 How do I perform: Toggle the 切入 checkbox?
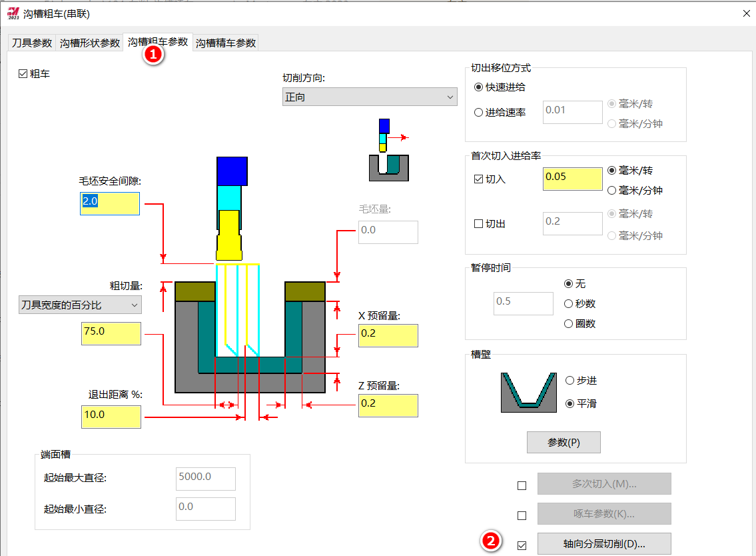coord(478,179)
